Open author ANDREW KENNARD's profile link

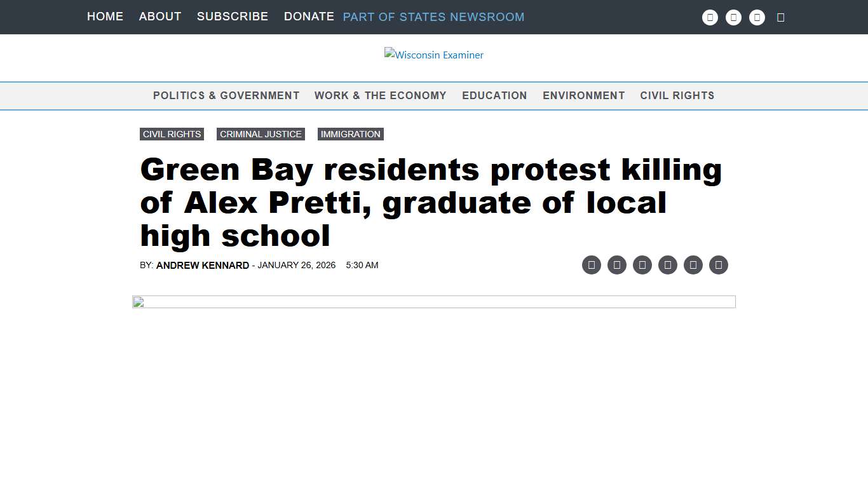pos(202,265)
